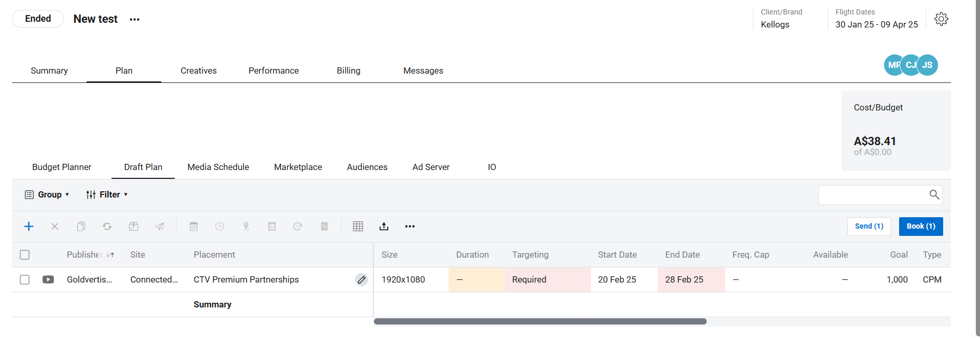Click the export upload icon in toolbar
Screen dimensions: 980x338
click(384, 227)
